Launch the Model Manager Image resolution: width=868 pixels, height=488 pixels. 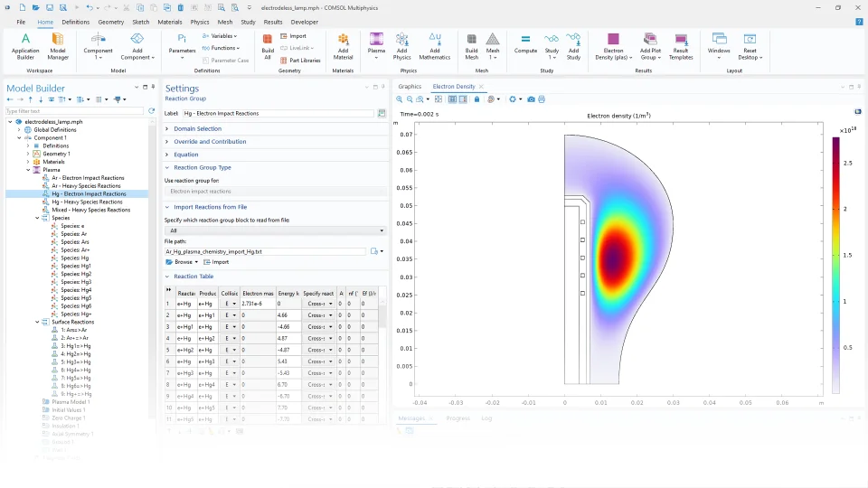point(58,43)
